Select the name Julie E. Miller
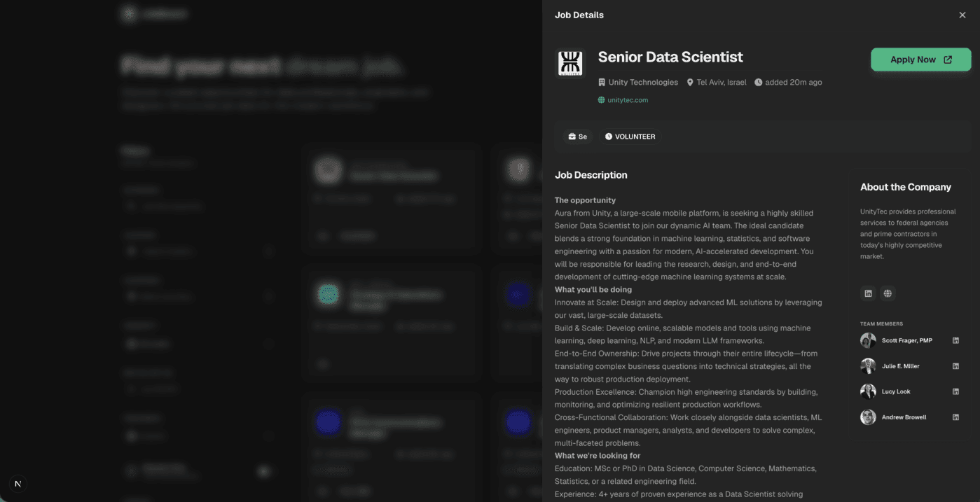This screenshot has width=980, height=502. (901, 366)
